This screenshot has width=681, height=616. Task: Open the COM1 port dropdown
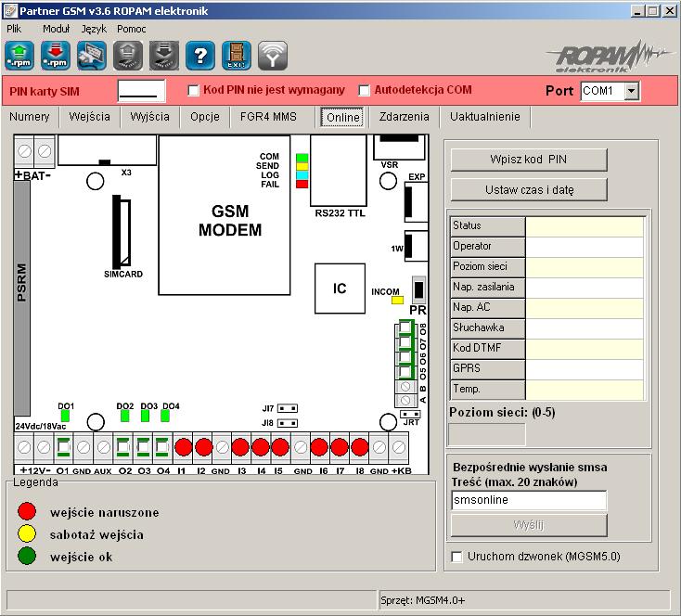click(x=632, y=91)
